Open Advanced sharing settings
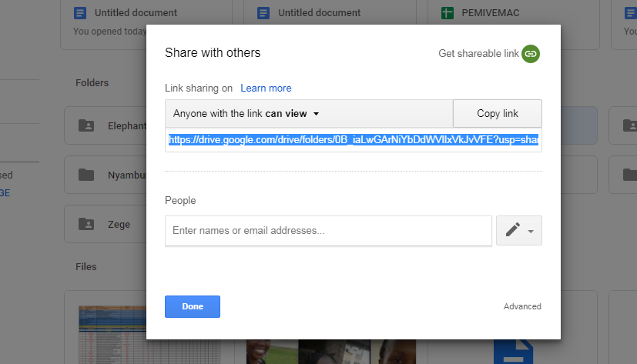The image size is (637, 364). click(x=522, y=306)
